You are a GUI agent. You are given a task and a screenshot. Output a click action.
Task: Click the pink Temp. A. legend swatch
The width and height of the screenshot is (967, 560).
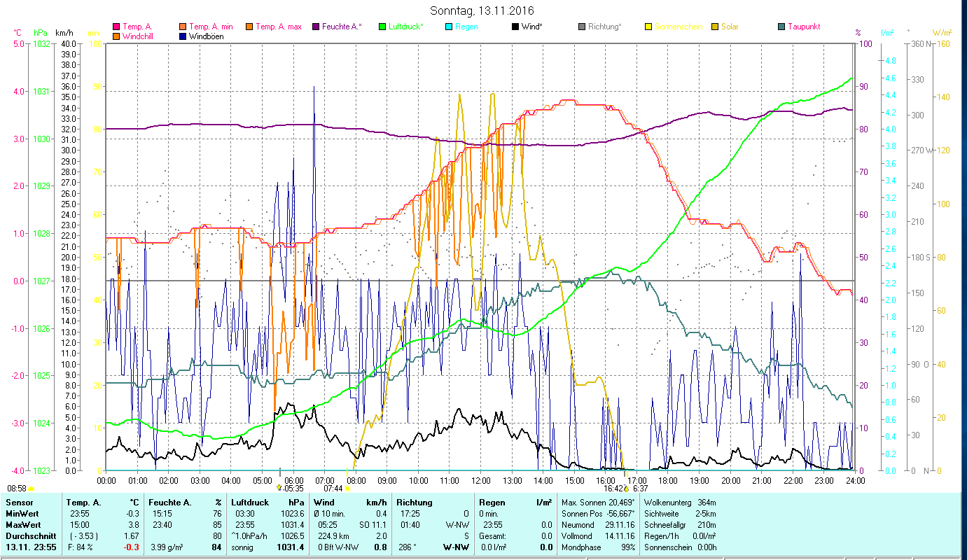pos(116,27)
